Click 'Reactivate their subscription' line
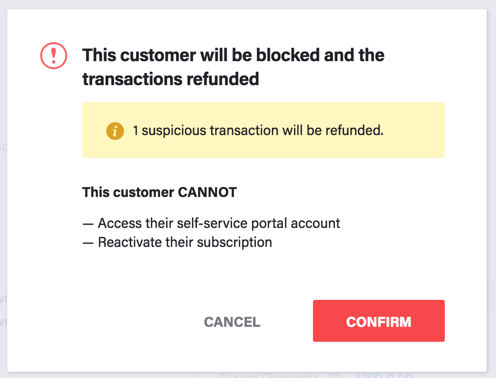 pos(185,243)
